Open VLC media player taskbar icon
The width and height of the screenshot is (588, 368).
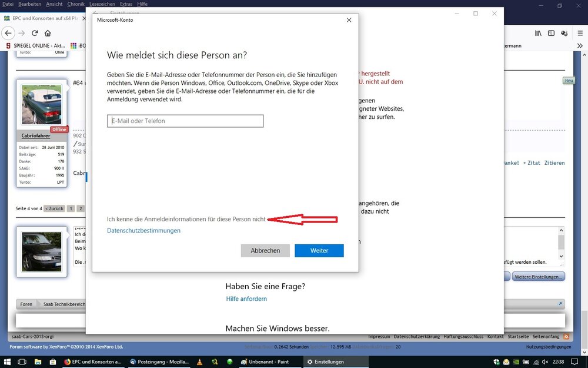pyautogui.click(x=200, y=362)
